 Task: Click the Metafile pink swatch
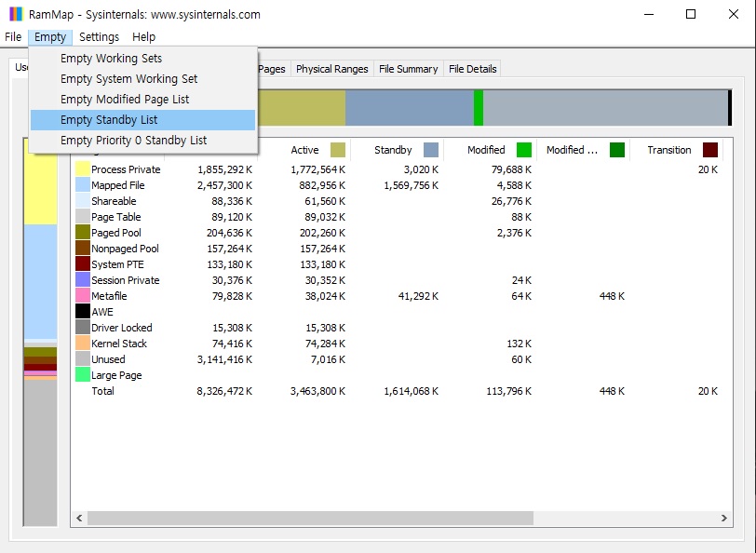[83, 296]
